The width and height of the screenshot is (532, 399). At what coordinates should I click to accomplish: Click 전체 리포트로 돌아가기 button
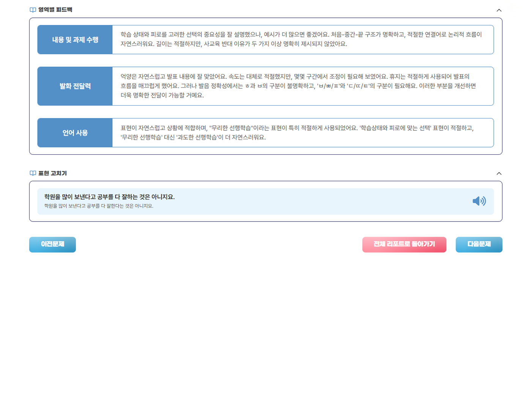pos(404,244)
